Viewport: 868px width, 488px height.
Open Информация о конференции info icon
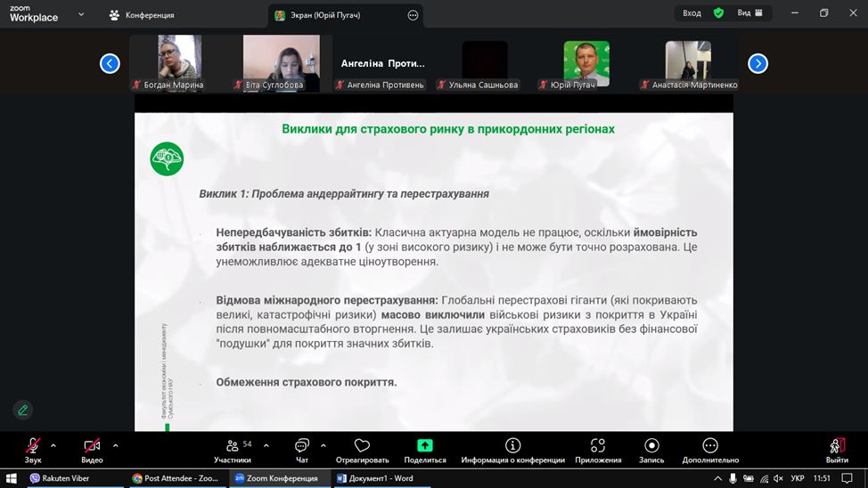tap(512, 450)
